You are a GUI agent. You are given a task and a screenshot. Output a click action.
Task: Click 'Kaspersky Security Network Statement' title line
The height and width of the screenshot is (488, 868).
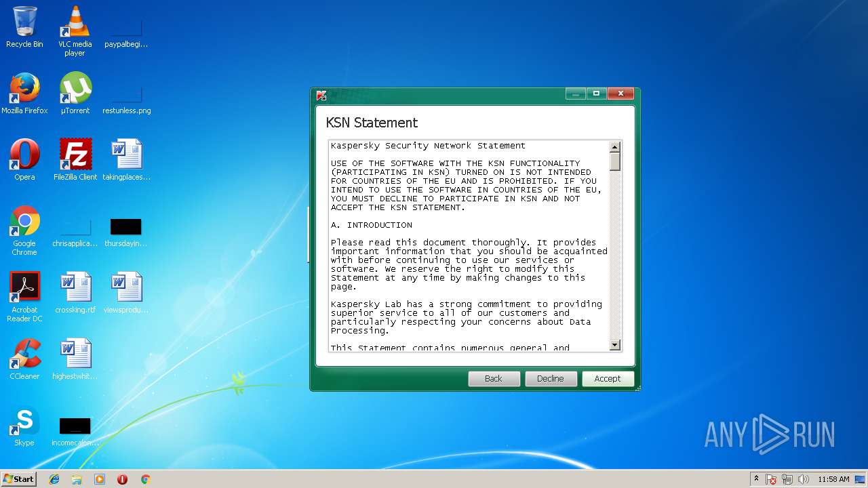[x=428, y=146]
